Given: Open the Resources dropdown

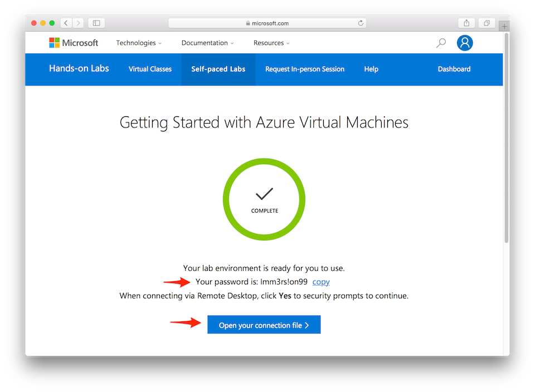Looking at the screenshot, I should click(271, 43).
